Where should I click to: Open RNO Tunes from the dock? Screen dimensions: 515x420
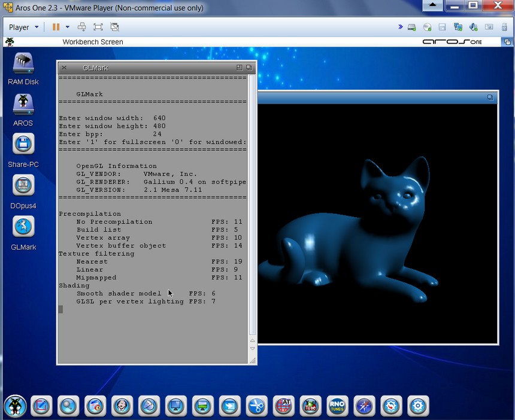click(x=337, y=406)
